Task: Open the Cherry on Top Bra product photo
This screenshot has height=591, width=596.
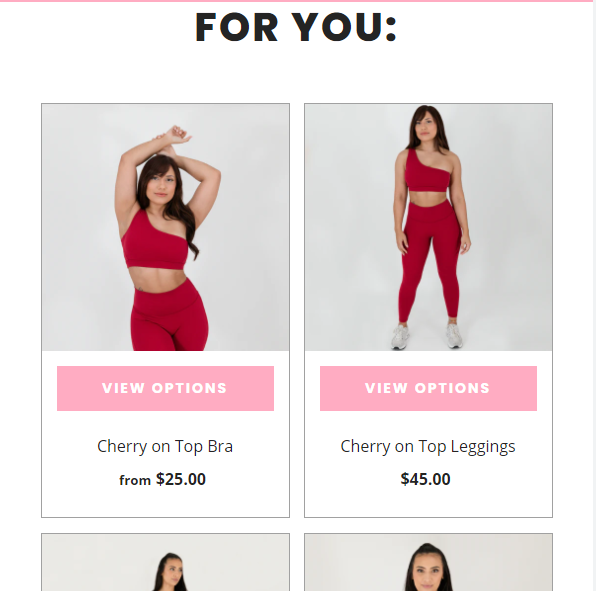Action: coord(165,227)
